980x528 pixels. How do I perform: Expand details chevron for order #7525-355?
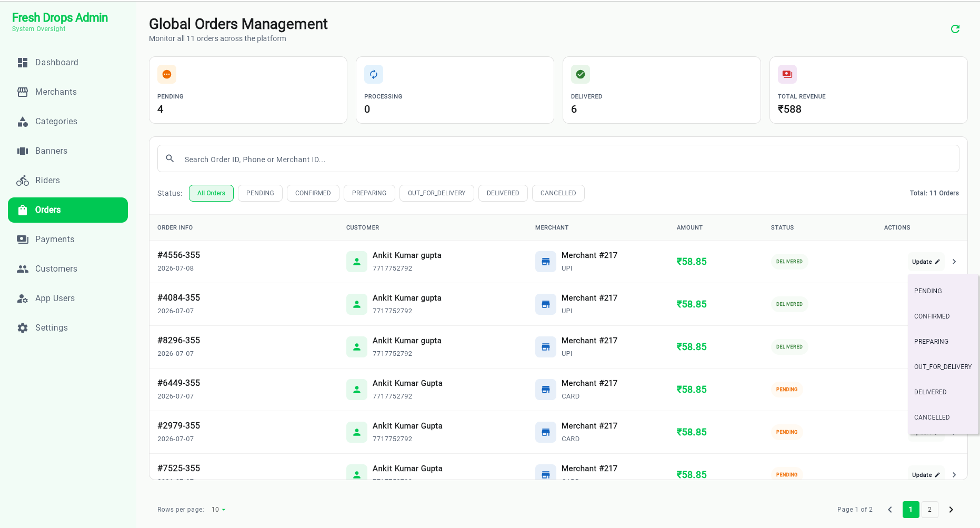click(954, 475)
